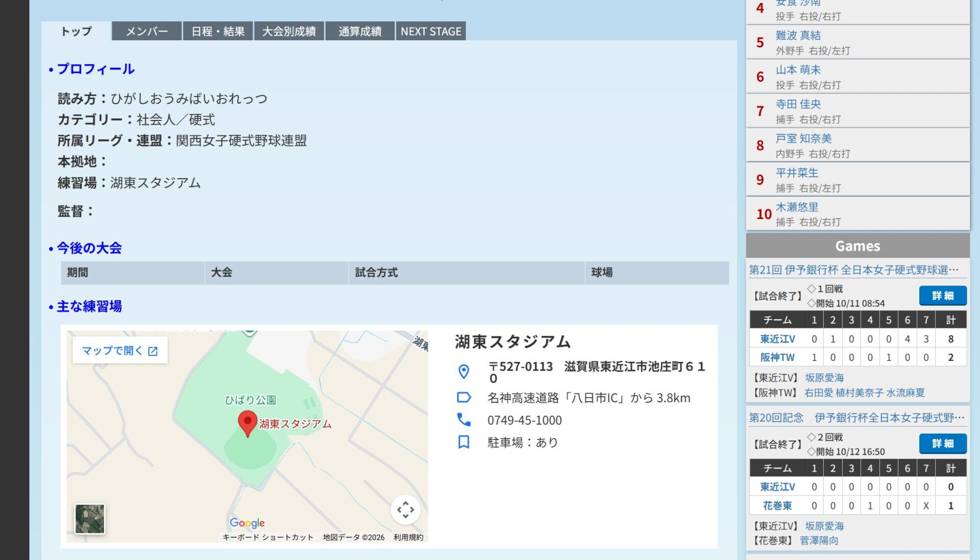Click the Google logo on map

[x=247, y=523]
